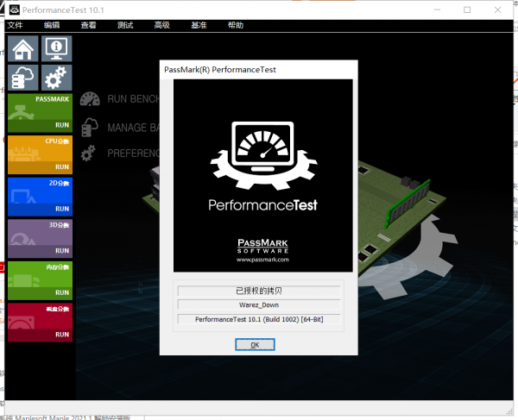Open the Preferences gears icon in sidebar
518x420 pixels.
pyautogui.click(x=56, y=78)
